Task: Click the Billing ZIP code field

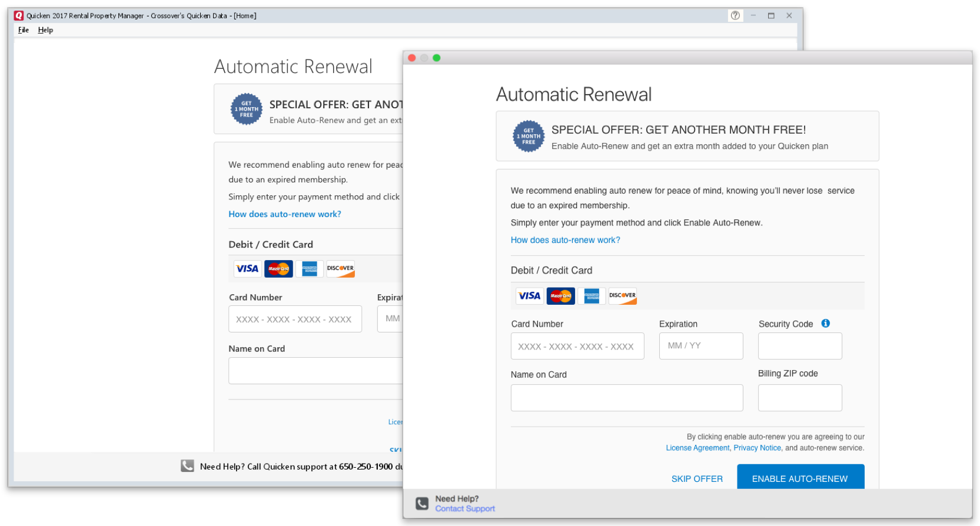Action: point(800,398)
